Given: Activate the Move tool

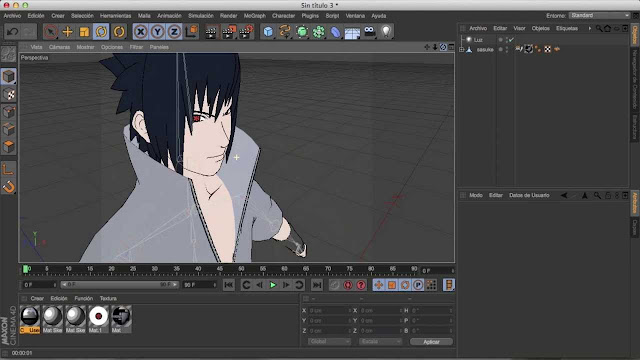Looking at the screenshot, I should 67,31.
